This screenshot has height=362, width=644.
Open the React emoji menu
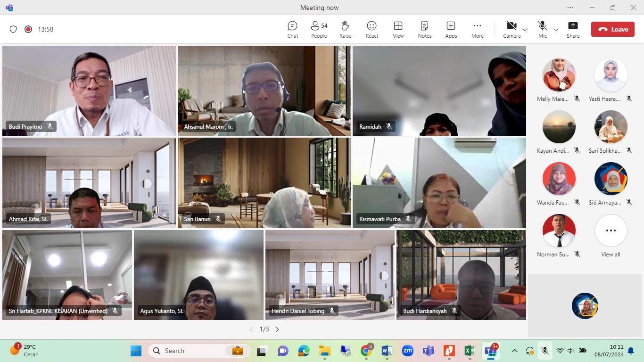click(372, 29)
